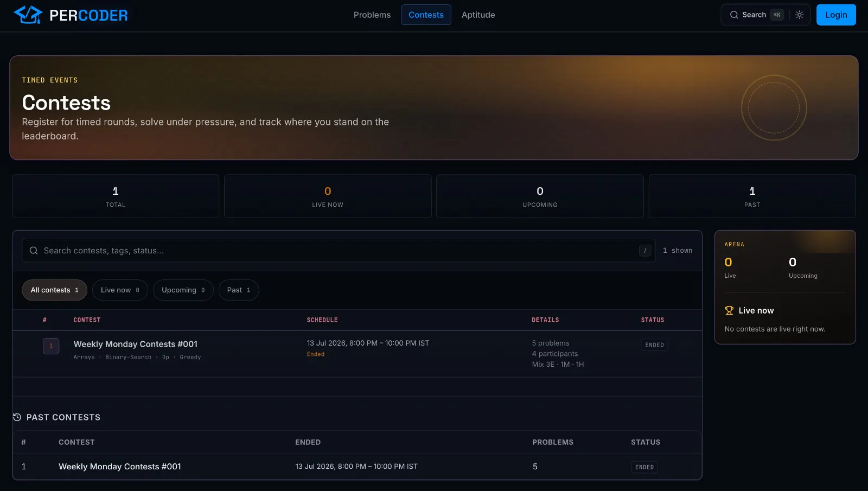
Task: Click the Login button
Action: click(836, 15)
